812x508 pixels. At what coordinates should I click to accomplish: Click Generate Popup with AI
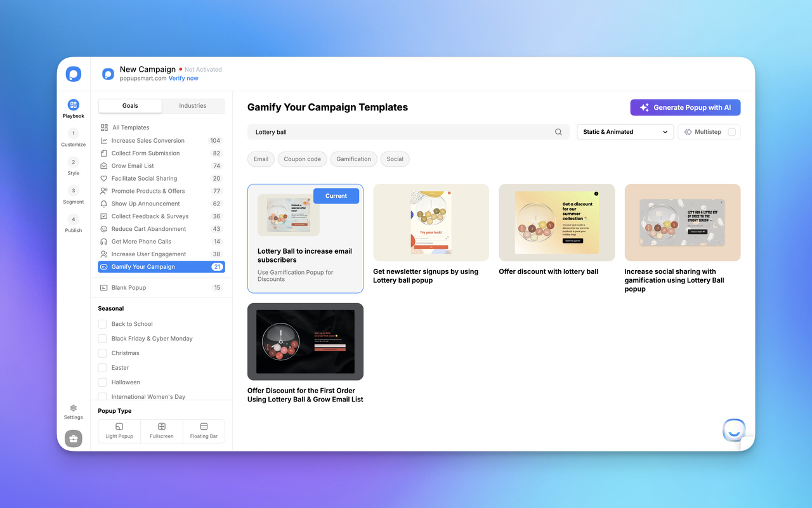[x=685, y=107]
